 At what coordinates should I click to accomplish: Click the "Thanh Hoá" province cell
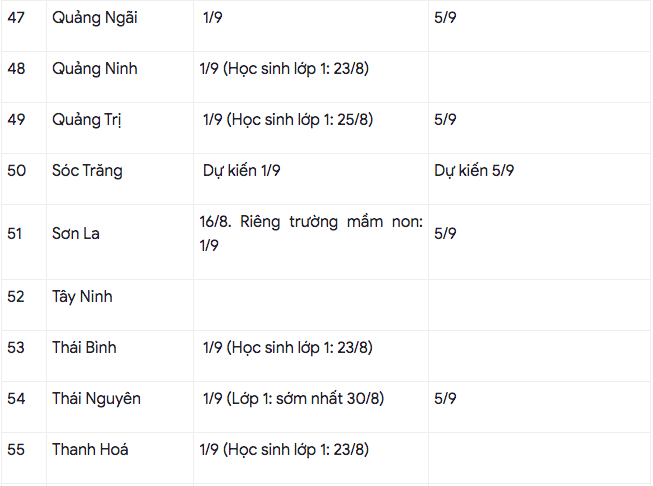coord(90,450)
